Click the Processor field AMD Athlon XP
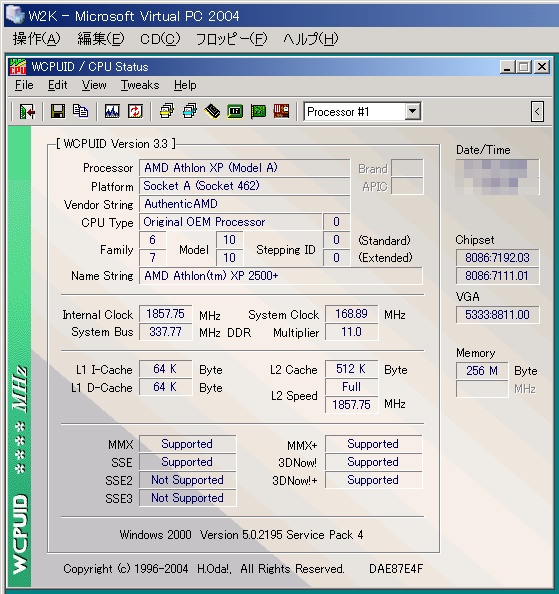Screen dimensions: 559x594 (244, 168)
